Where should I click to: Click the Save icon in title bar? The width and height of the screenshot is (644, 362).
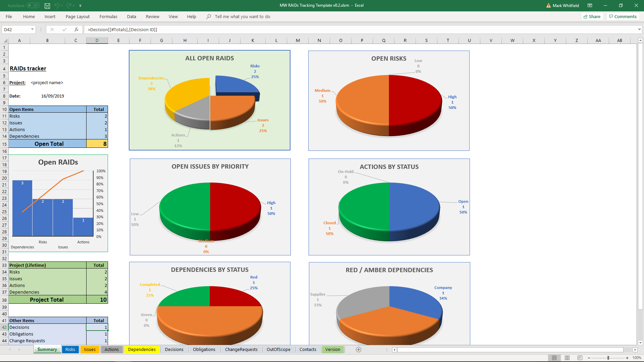(47, 6)
